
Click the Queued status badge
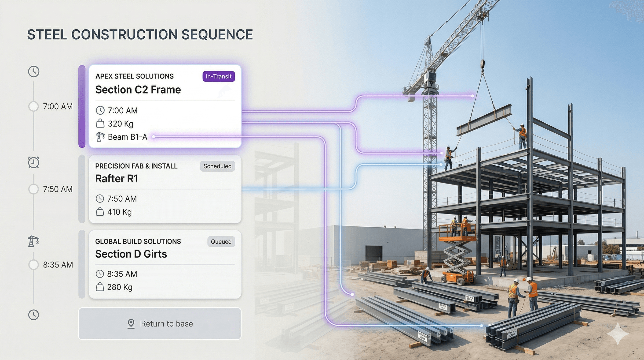click(221, 242)
